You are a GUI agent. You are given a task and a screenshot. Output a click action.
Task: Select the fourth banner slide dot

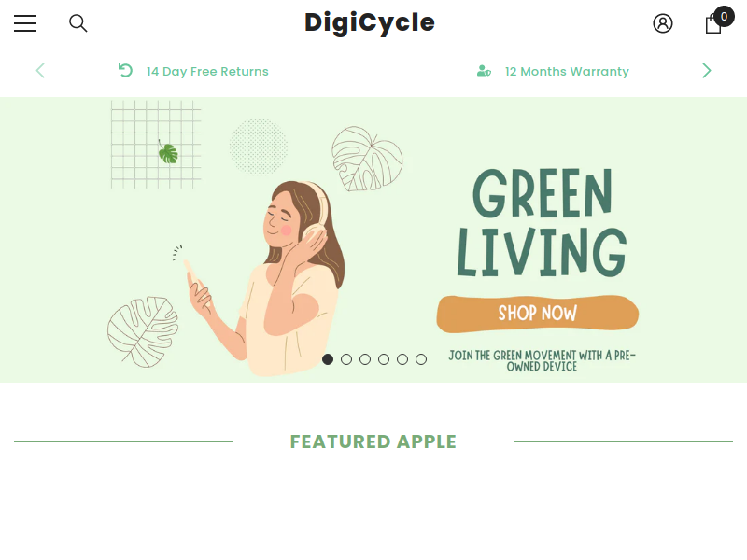point(384,359)
